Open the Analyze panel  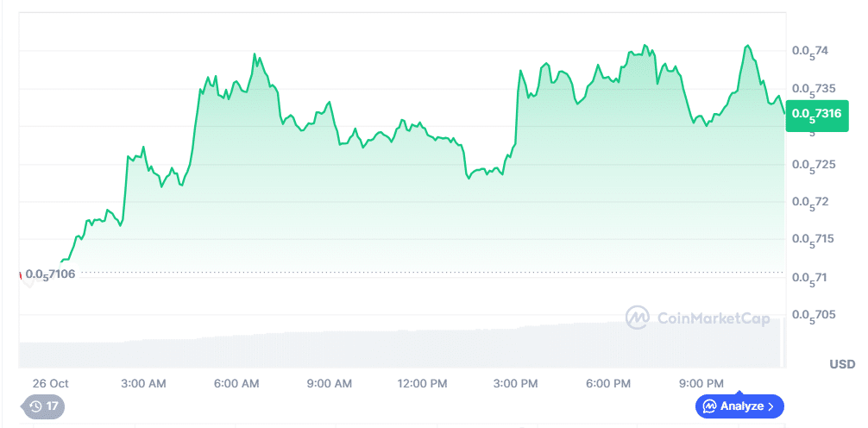coord(739,406)
